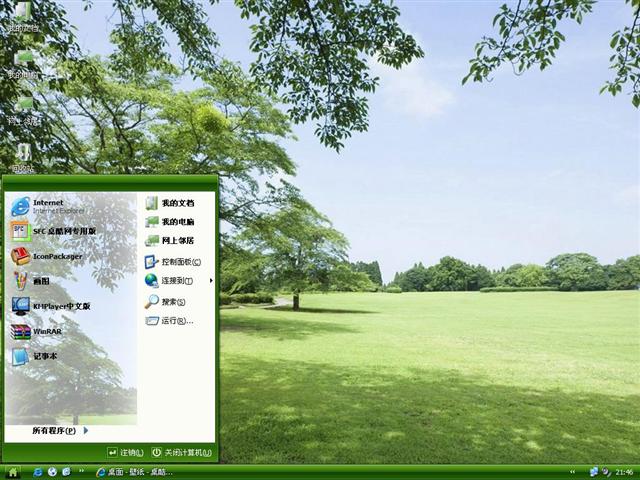Launch KMPlayer中文版 from the Start menu
Screen dimensions: 640x480
coord(51,306)
